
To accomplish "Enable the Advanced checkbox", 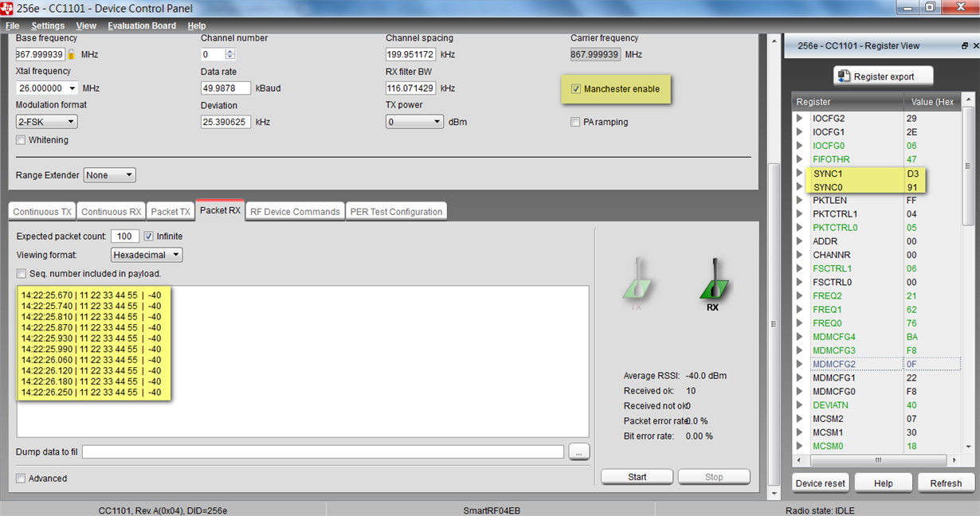I will [21, 479].
